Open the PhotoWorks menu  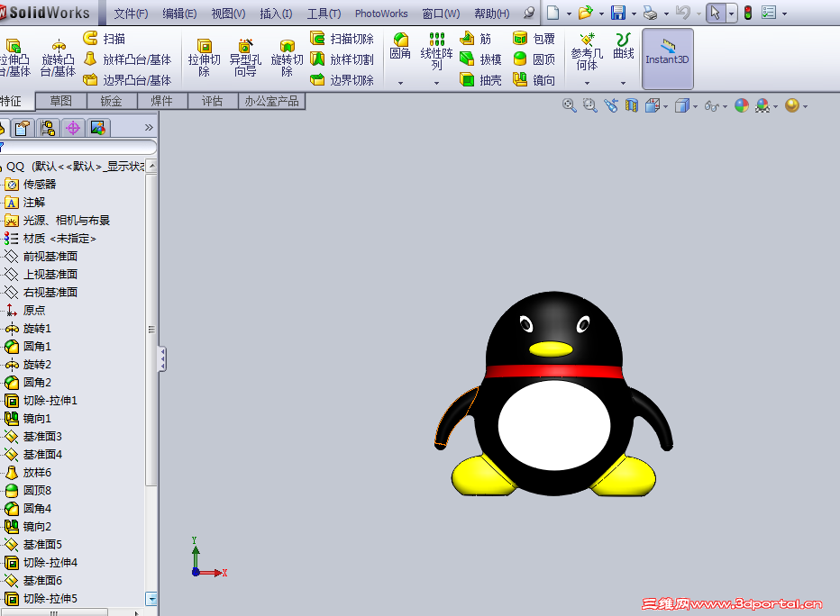[x=381, y=14]
